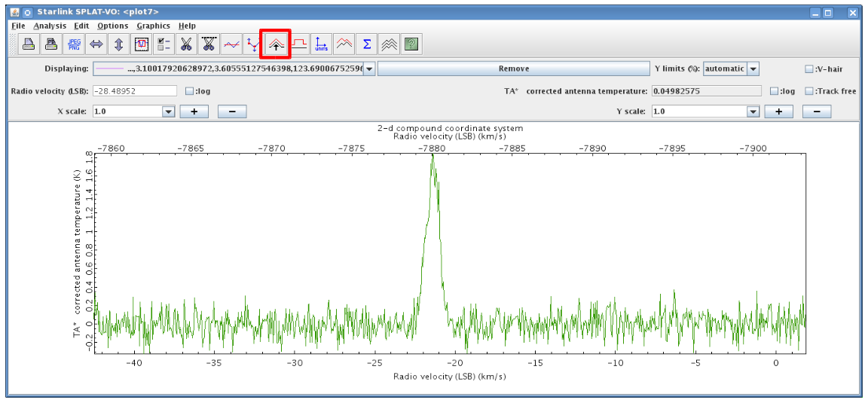Image resolution: width=868 pixels, height=403 pixels.
Task: Open the Help menu
Action: coord(187,26)
